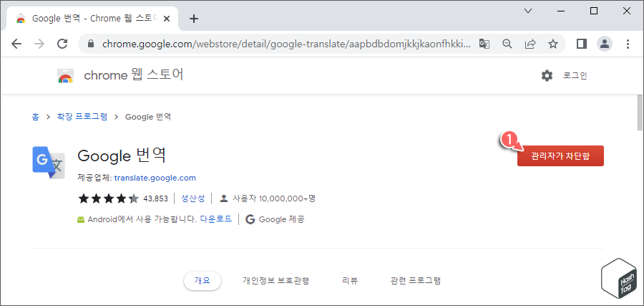Click the browser forward arrow
This screenshot has height=306, width=644.
[x=39, y=44]
